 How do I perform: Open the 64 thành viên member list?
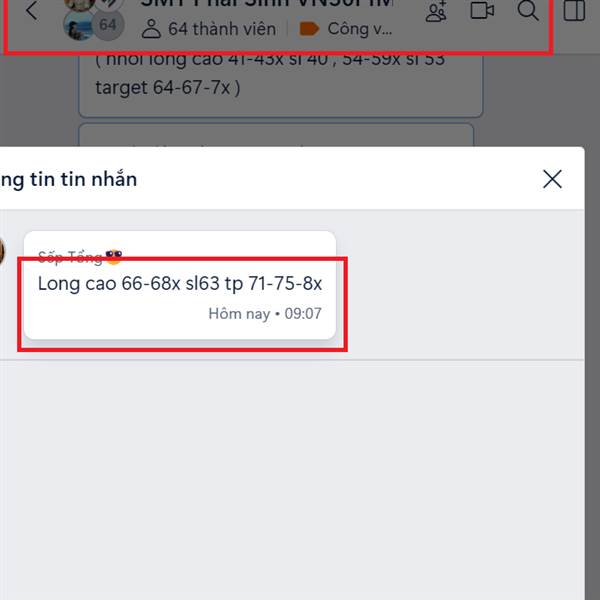pyautogui.click(x=222, y=29)
